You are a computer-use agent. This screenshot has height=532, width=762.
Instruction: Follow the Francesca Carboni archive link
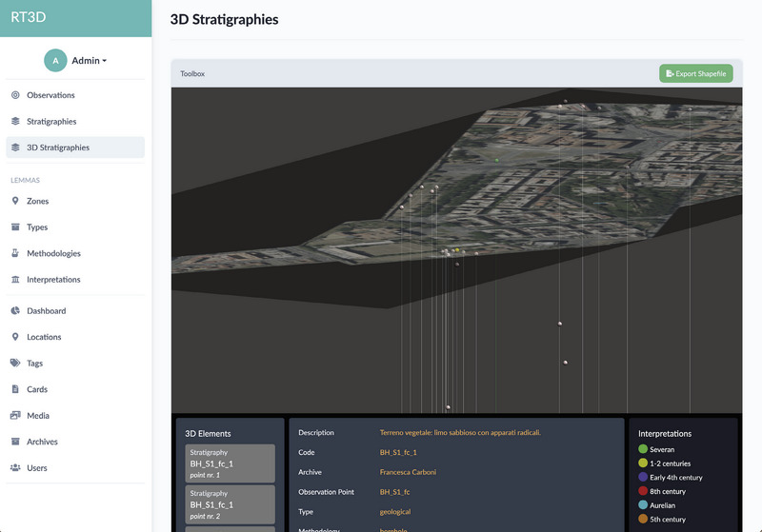tap(408, 472)
